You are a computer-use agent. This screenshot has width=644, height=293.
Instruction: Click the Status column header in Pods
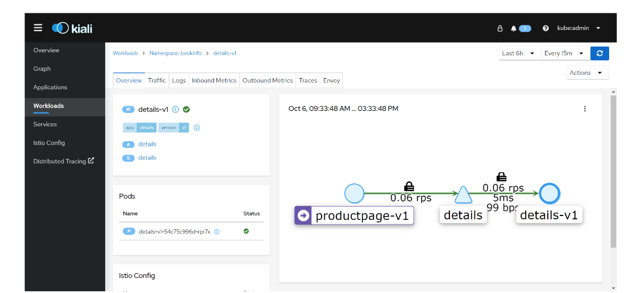[x=251, y=214]
